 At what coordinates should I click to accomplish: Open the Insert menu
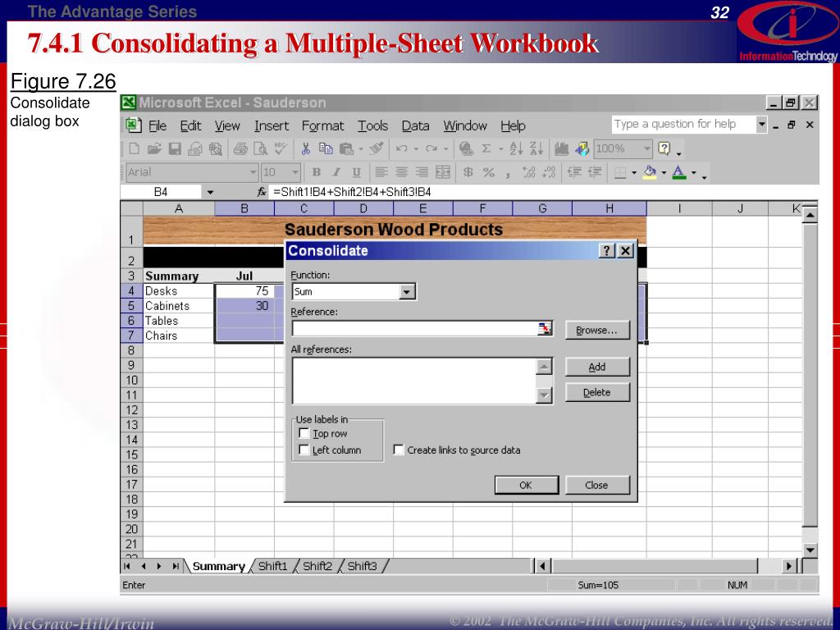pyautogui.click(x=271, y=126)
